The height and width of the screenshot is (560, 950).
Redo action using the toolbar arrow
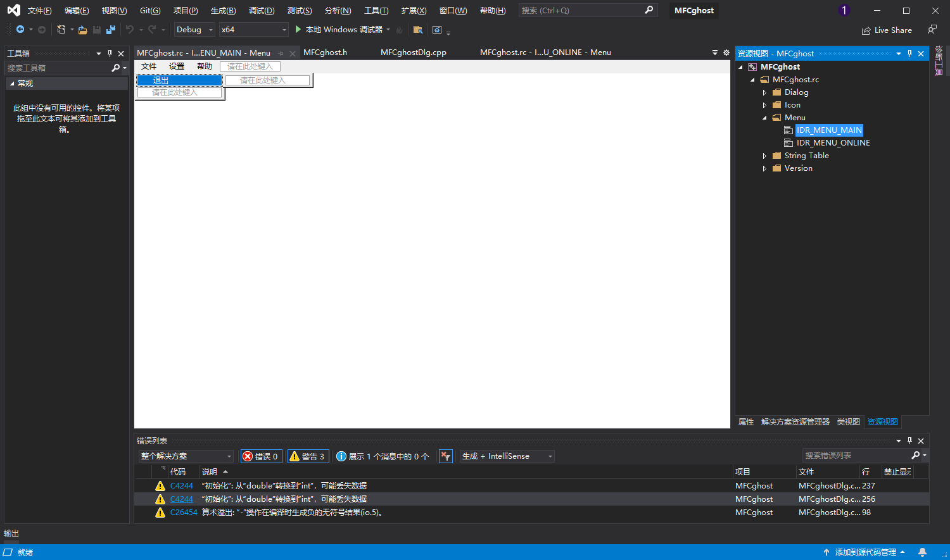(152, 30)
